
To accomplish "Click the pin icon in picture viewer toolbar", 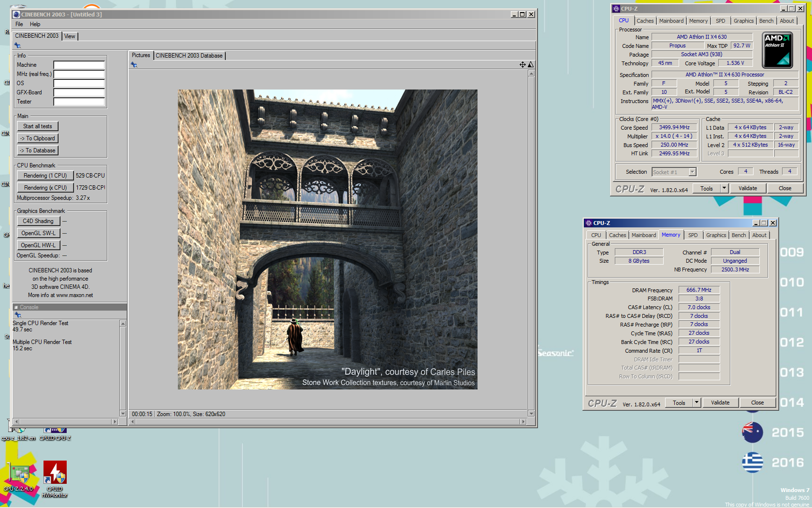I will pos(134,65).
